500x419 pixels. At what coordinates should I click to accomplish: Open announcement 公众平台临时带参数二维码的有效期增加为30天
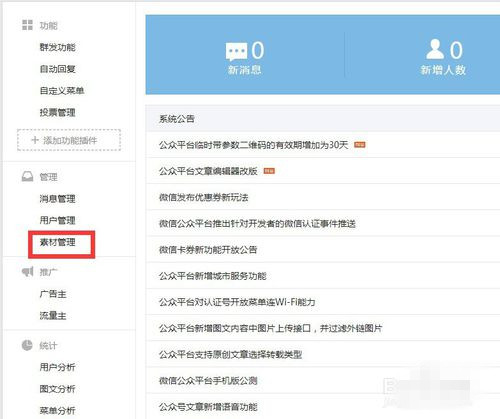[254, 145]
